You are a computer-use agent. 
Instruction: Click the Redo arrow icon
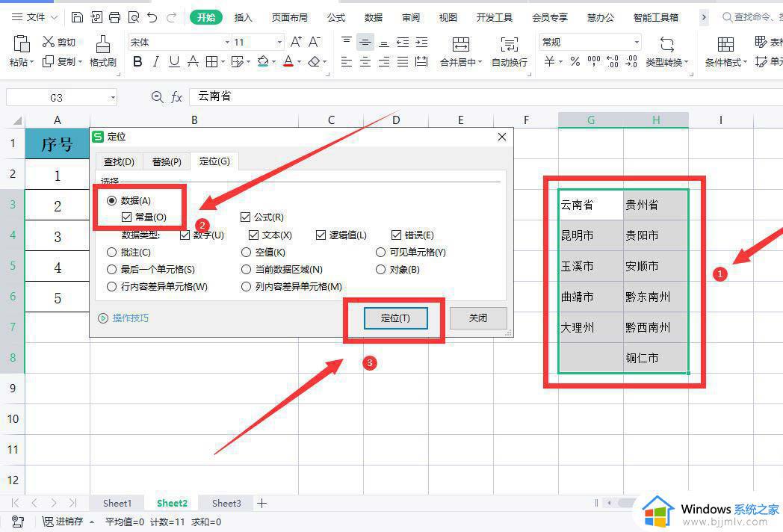point(171,17)
